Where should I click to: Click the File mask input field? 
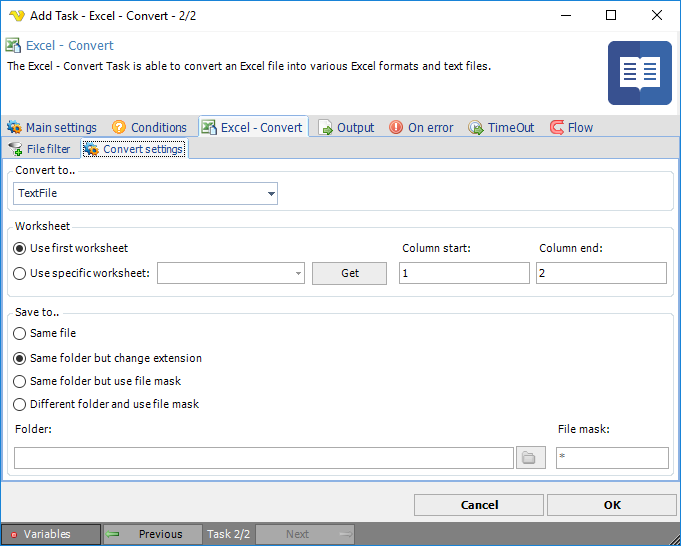pyautogui.click(x=612, y=458)
